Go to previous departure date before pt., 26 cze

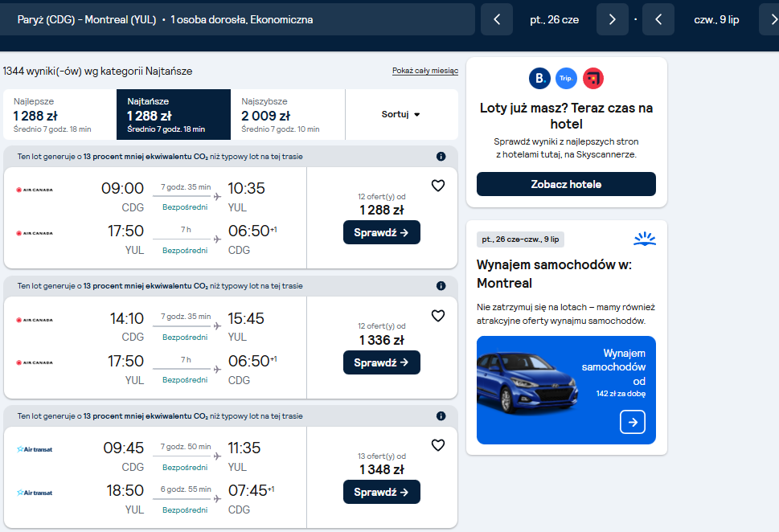(497, 19)
